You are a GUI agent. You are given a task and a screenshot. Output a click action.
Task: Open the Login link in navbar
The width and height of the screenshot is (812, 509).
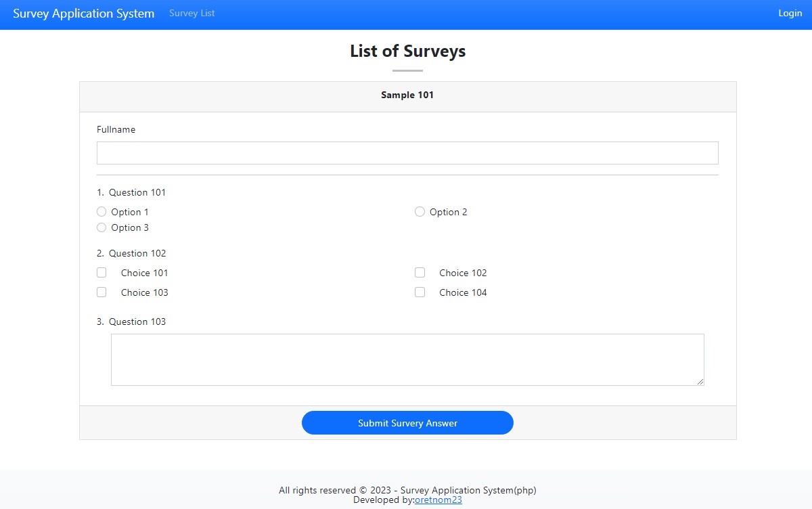click(790, 14)
